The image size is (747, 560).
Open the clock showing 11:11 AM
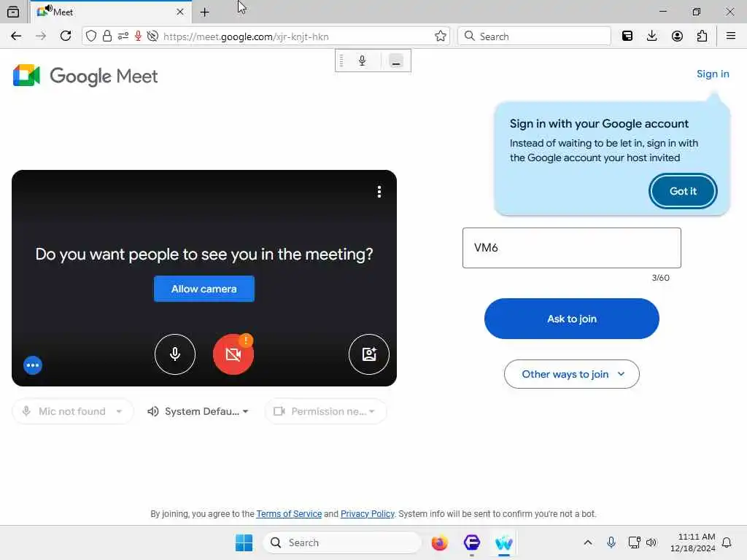[x=692, y=542]
